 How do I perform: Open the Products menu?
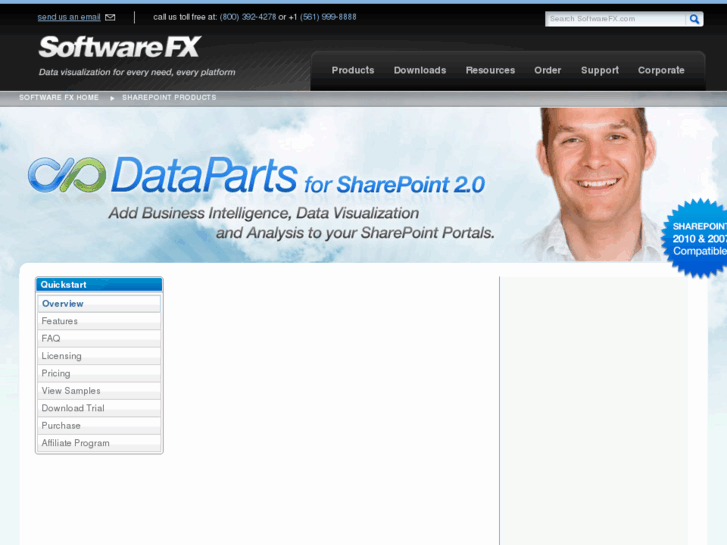coord(353,70)
